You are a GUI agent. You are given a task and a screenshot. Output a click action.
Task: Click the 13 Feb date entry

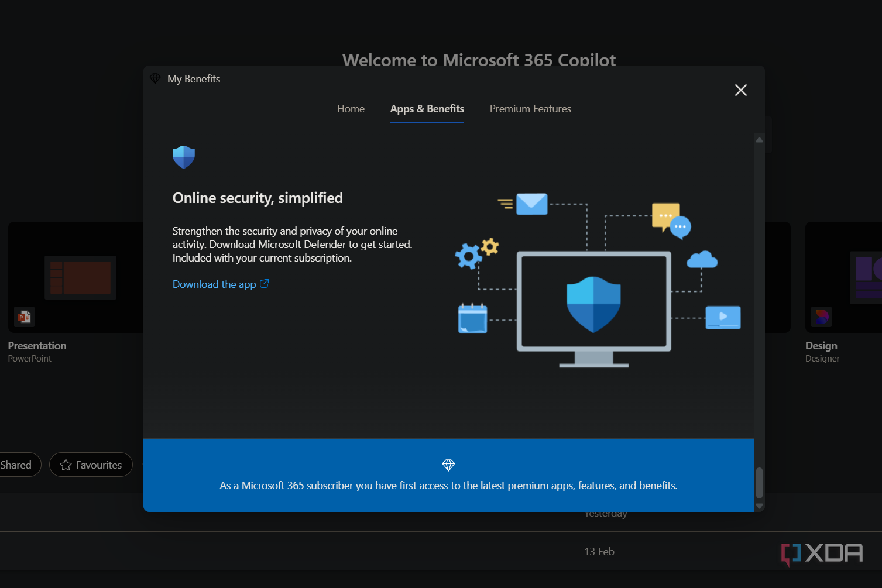[599, 551]
